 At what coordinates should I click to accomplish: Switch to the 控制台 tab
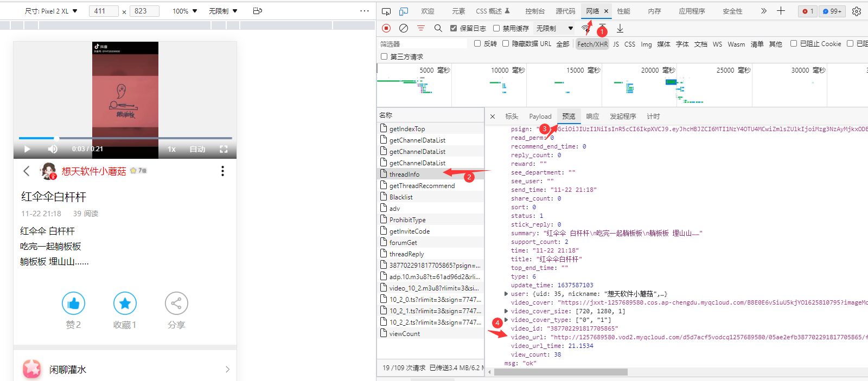[535, 11]
